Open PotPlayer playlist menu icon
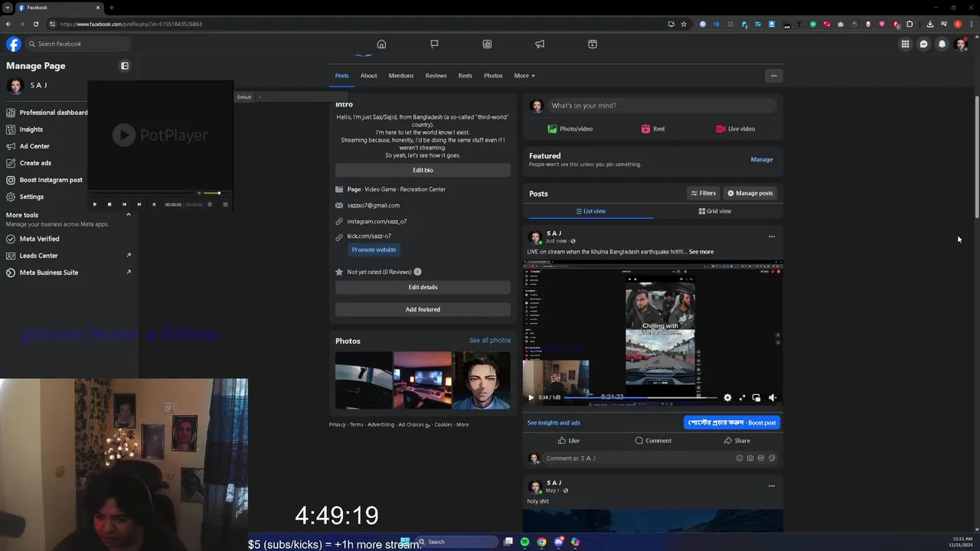The height and width of the screenshot is (551, 980). pyautogui.click(x=225, y=204)
